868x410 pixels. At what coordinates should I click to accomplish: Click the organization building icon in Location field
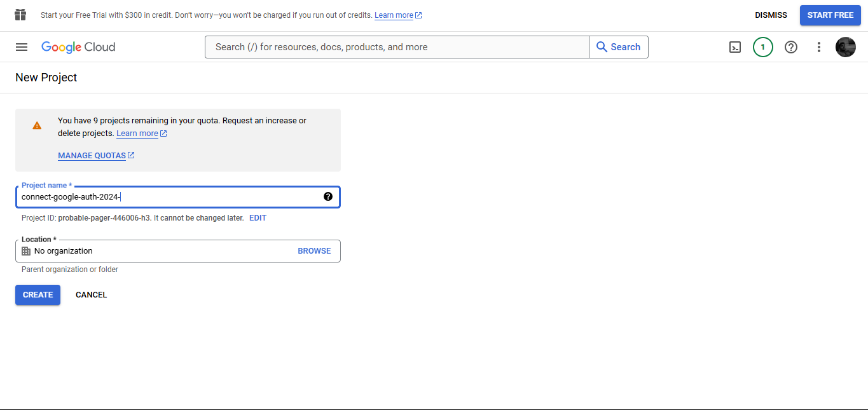pos(25,250)
